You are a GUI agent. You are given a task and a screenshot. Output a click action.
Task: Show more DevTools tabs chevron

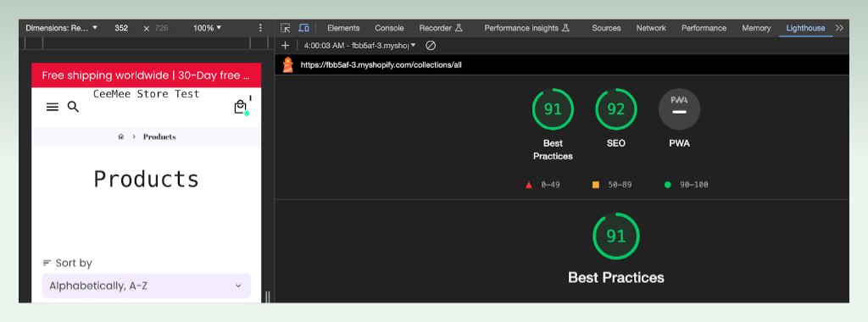(x=839, y=28)
